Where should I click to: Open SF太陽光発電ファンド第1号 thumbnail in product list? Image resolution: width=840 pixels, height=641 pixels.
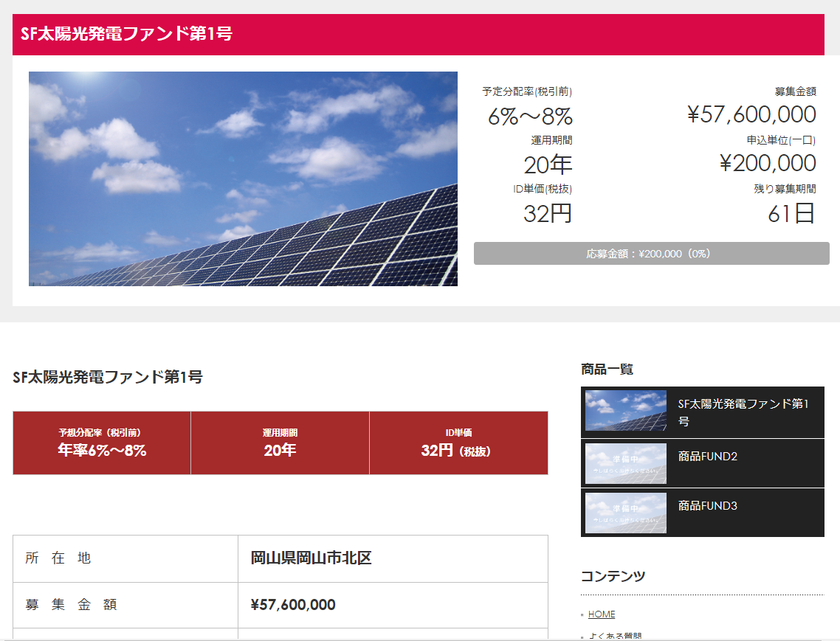point(626,411)
